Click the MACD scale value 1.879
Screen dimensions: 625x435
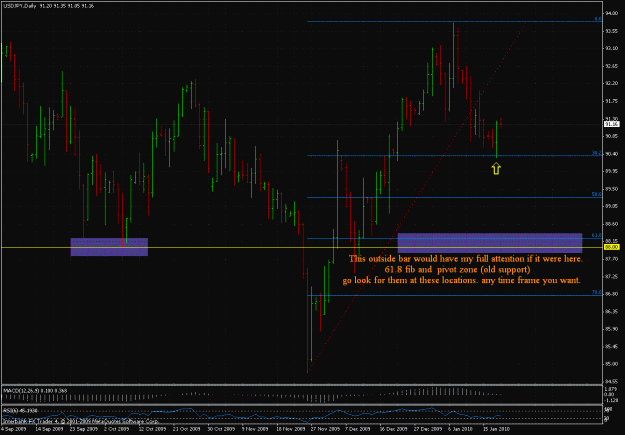[x=610, y=389]
